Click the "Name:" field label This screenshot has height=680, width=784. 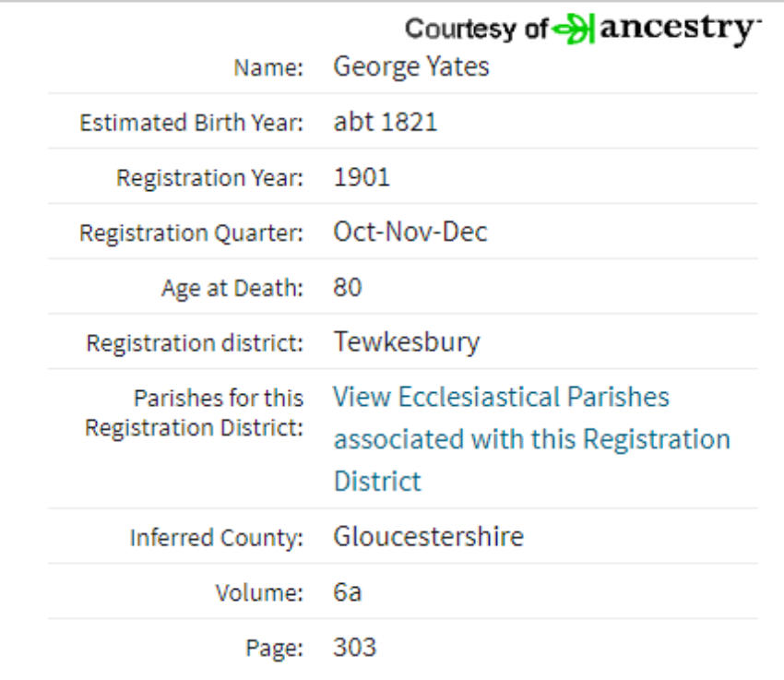pos(268,67)
